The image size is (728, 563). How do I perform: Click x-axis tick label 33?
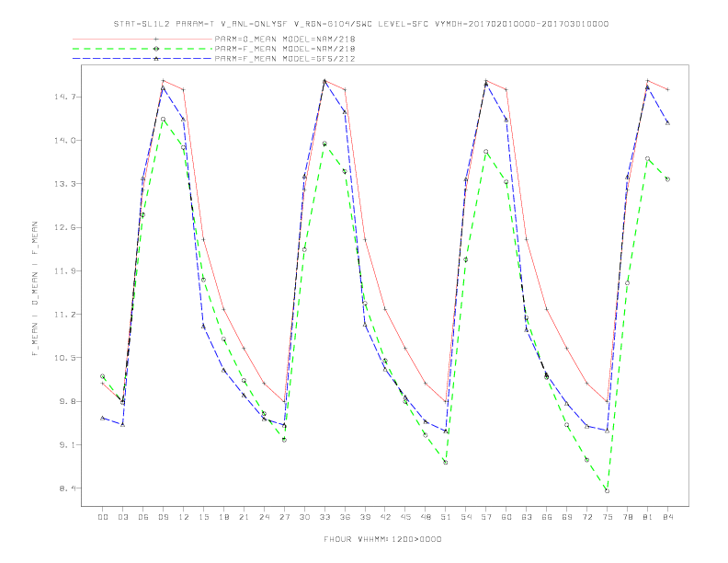click(x=324, y=517)
